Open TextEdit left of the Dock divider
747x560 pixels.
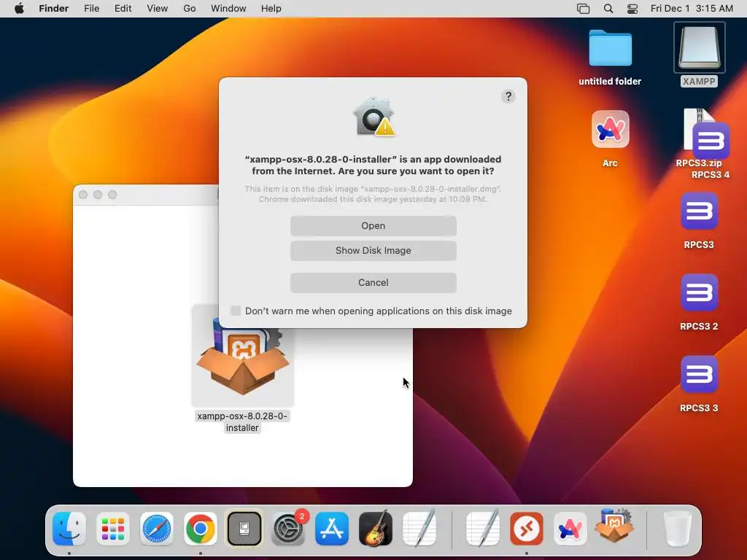(419, 528)
